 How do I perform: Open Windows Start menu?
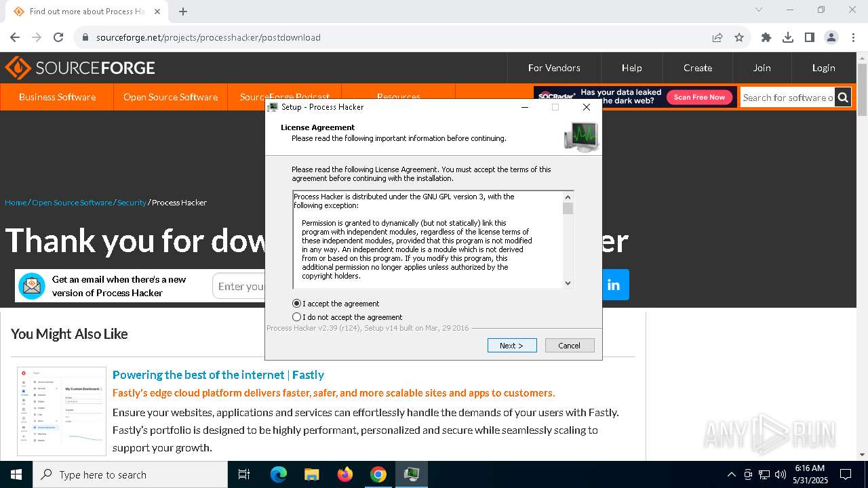16,474
